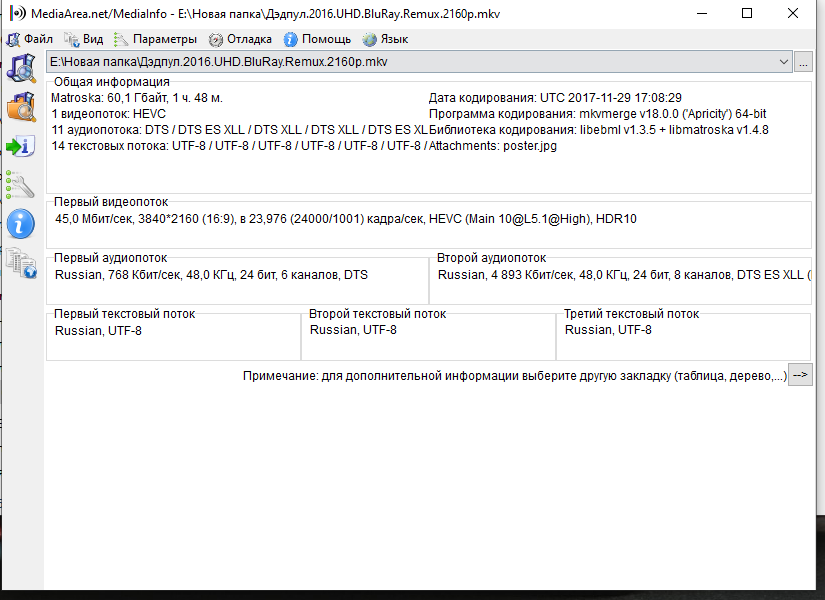Maximize the MediaInfo window
This screenshot has height=600, width=825.
(747, 13)
